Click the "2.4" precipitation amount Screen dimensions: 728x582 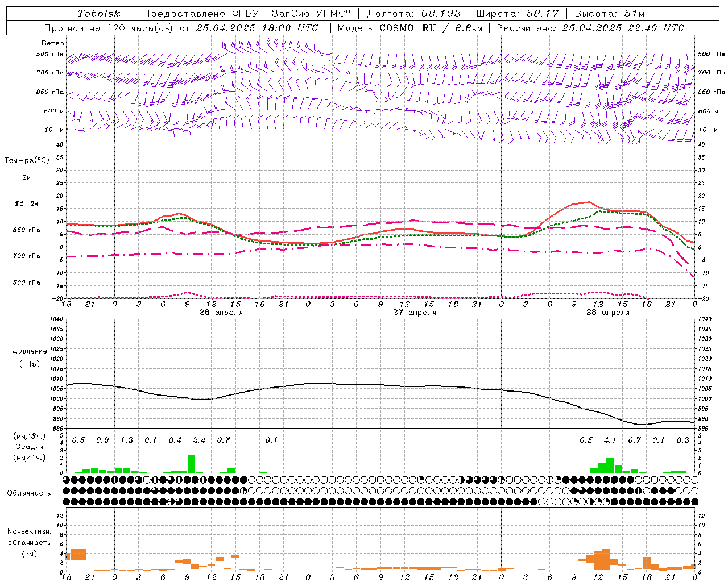pyautogui.click(x=199, y=440)
